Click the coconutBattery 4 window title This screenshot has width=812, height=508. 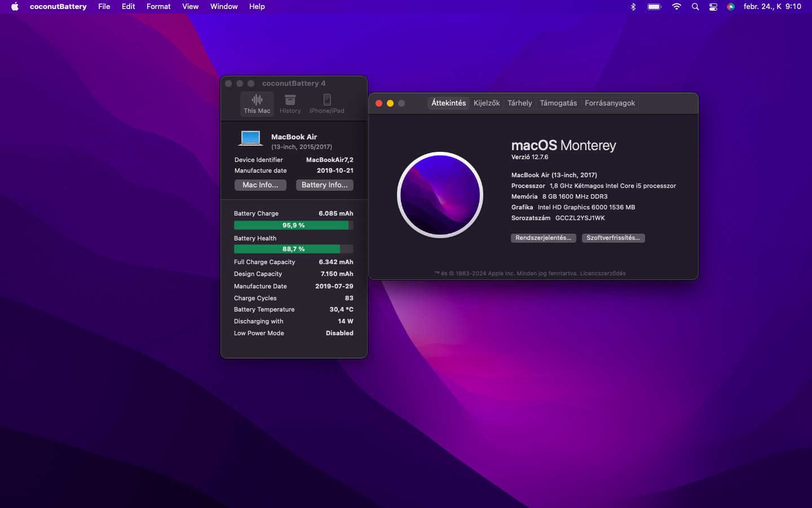(x=294, y=84)
